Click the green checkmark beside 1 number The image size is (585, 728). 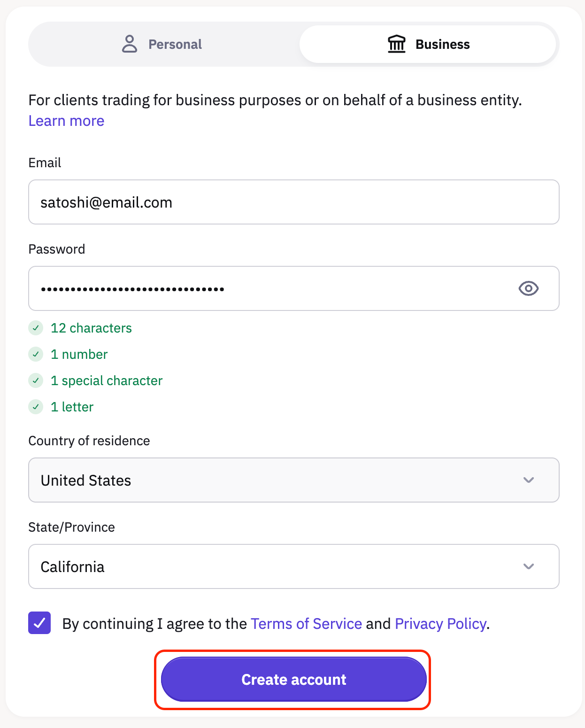tap(36, 354)
